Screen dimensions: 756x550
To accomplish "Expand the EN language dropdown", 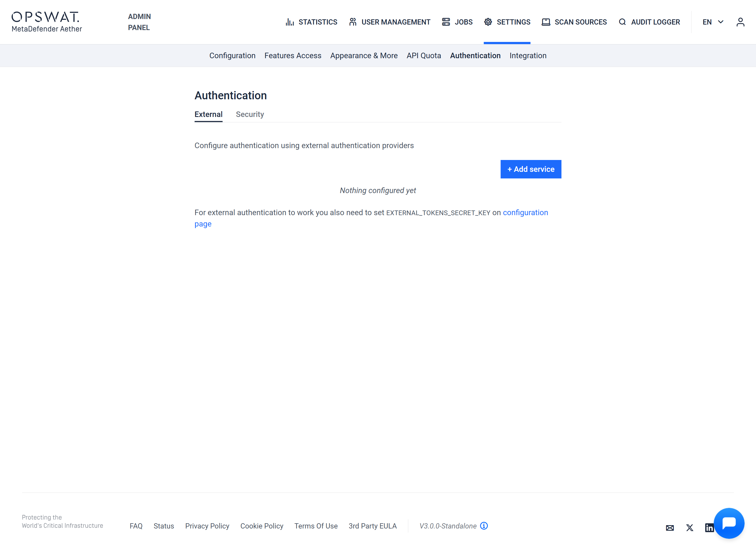I will [x=713, y=22].
